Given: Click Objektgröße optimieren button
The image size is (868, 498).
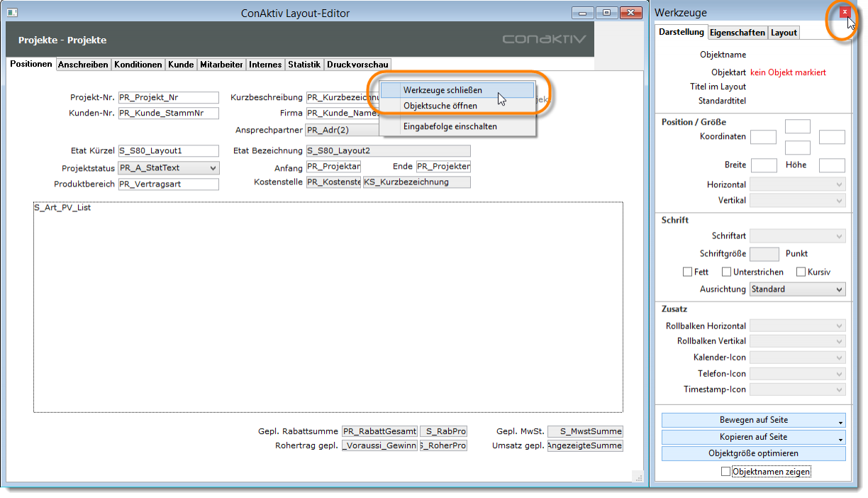Looking at the screenshot, I should [753, 453].
